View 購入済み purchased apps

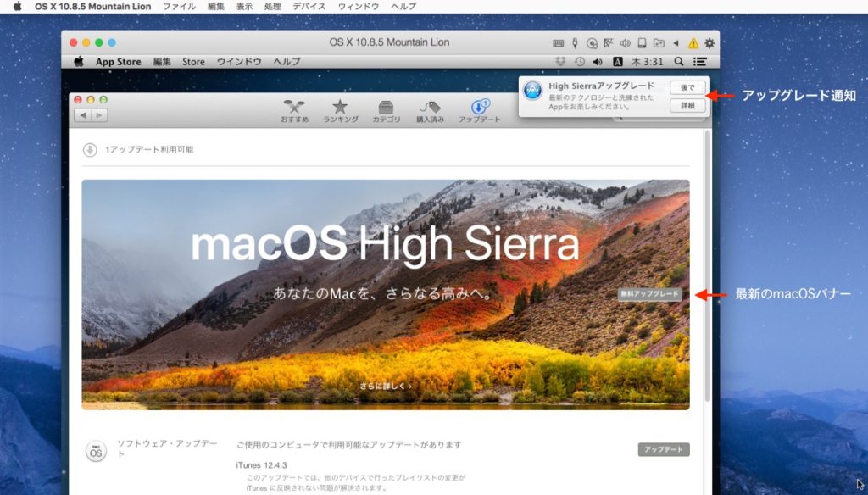[x=431, y=108]
